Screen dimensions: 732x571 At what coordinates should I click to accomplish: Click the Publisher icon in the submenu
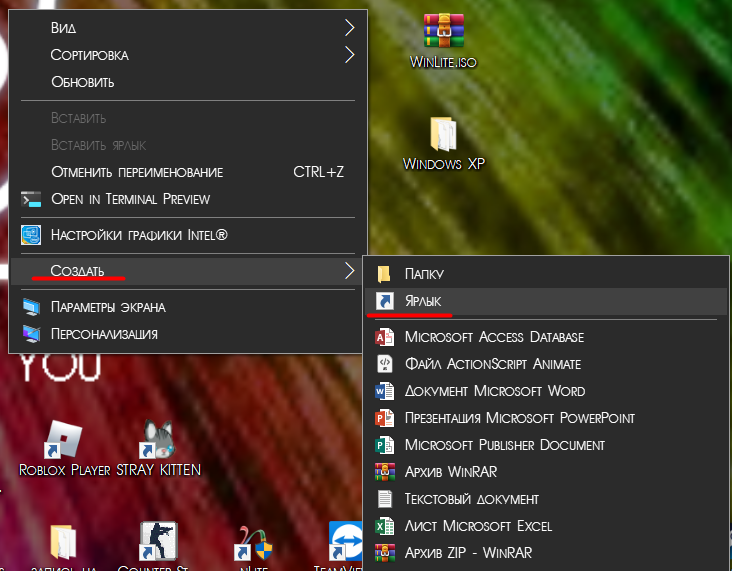385,445
